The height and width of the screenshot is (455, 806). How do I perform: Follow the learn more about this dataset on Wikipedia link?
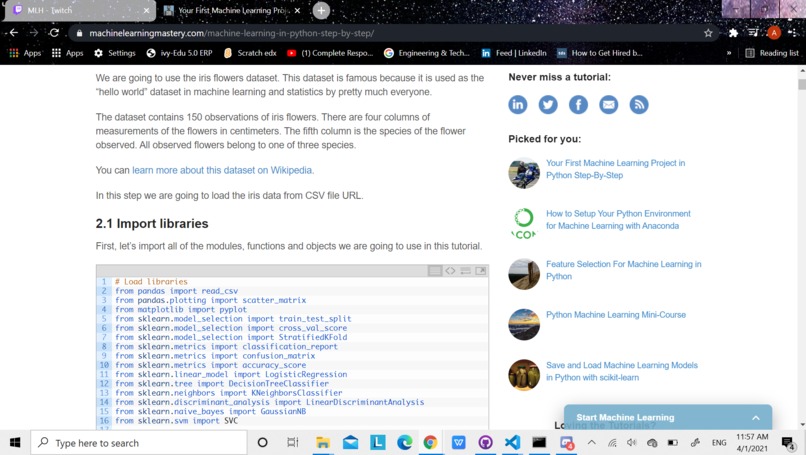click(x=223, y=170)
